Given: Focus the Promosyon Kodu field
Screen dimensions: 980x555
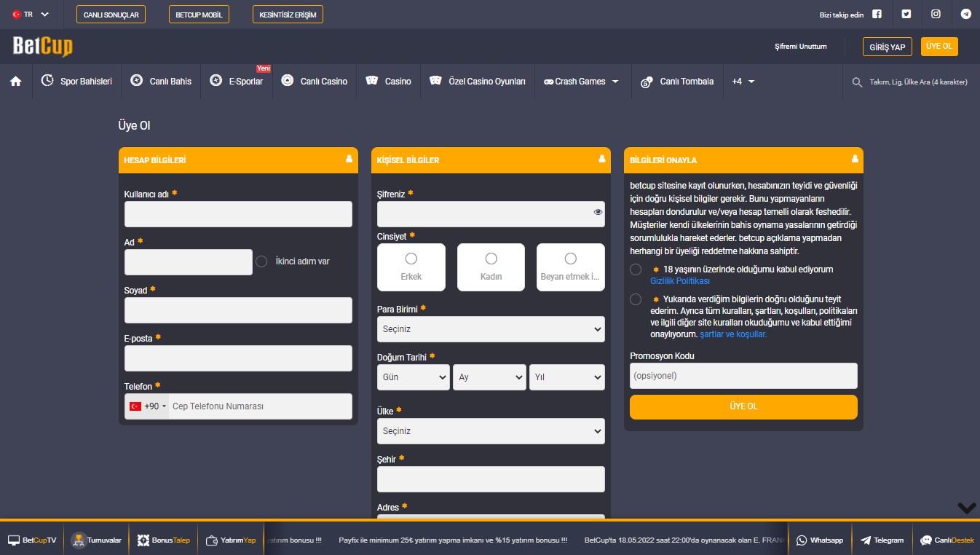Looking at the screenshot, I should 743,376.
